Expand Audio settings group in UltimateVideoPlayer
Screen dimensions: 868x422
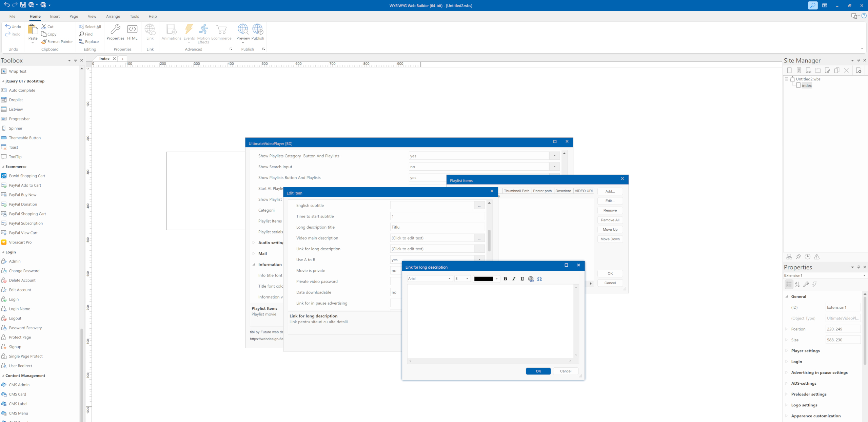tap(254, 243)
